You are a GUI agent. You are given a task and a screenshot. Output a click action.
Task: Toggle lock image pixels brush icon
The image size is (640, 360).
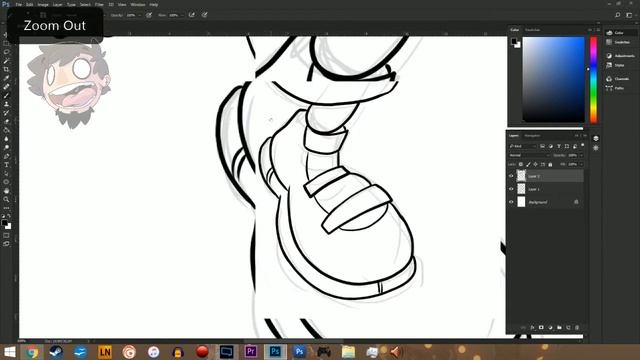click(528, 164)
